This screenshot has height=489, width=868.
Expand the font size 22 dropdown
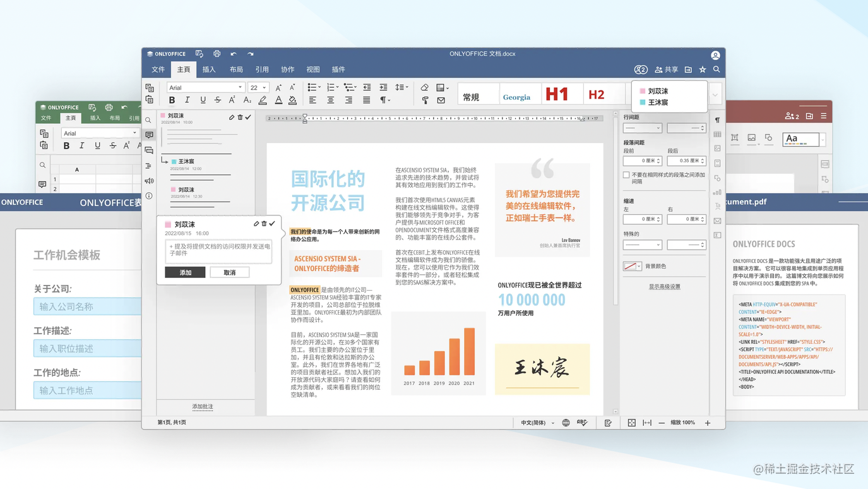pyautogui.click(x=264, y=87)
